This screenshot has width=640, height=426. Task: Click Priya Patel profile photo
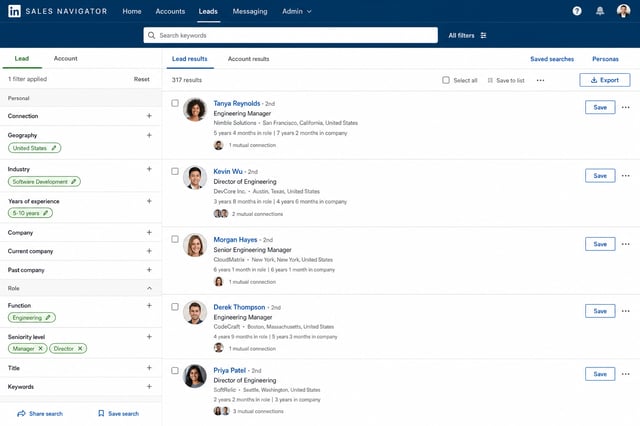pyautogui.click(x=195, y=376)
